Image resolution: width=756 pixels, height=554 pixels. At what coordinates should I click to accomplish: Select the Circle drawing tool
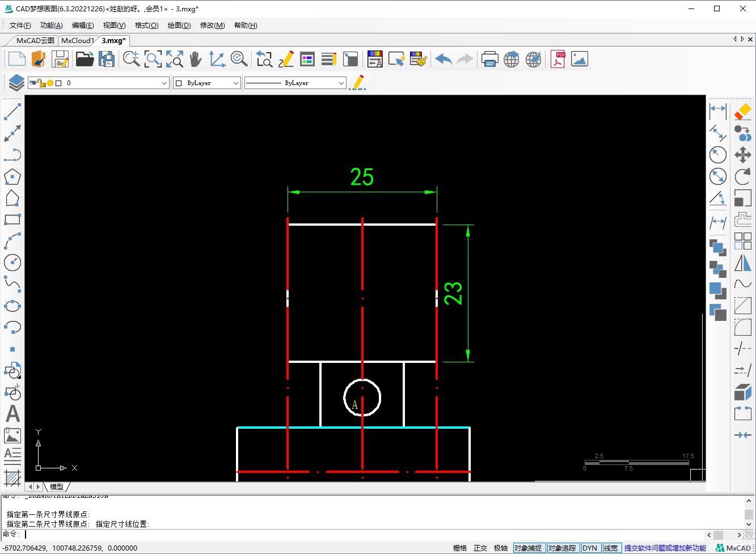coord(12,262)
